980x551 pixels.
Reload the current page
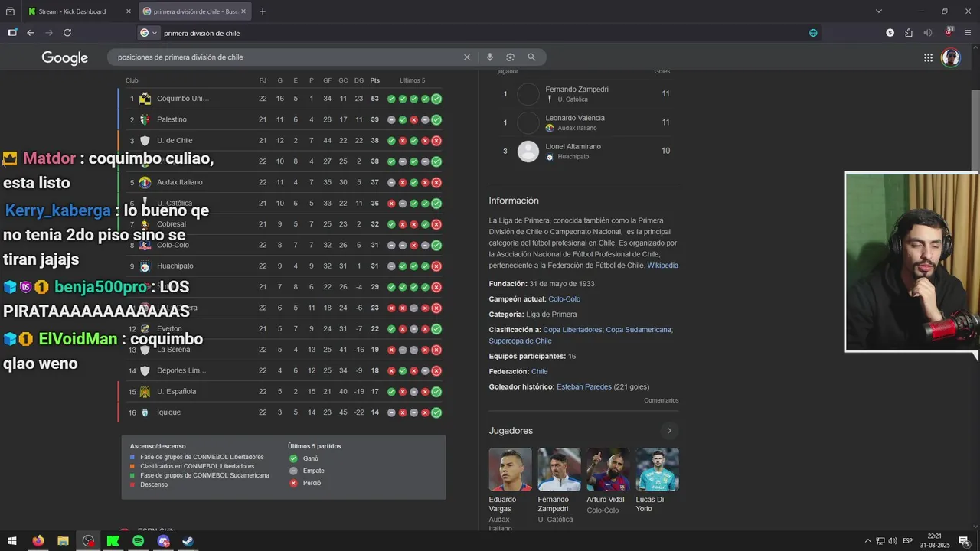click(x=67, y=33)
